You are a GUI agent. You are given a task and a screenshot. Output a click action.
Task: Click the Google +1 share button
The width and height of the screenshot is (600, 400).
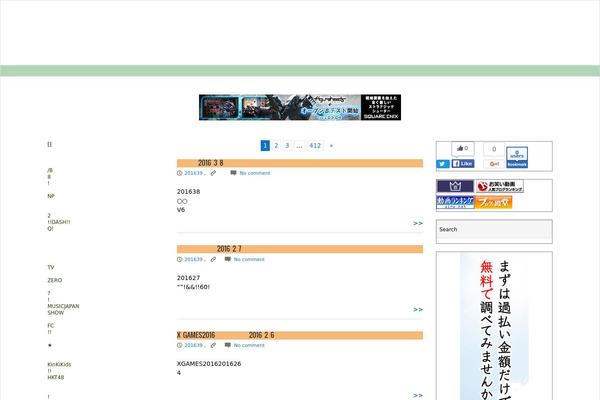coord(494,164)
